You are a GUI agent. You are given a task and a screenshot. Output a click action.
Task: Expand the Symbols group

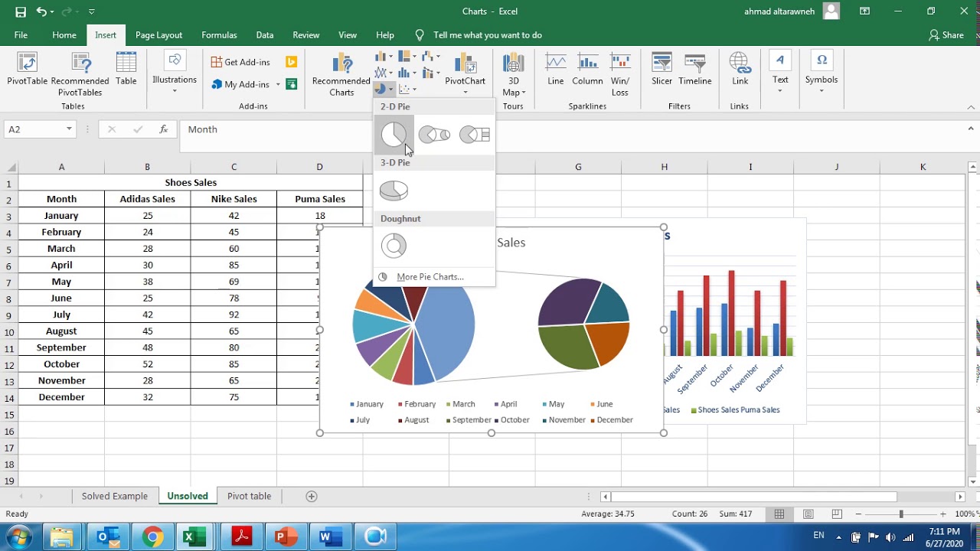(x=822, y=73)
